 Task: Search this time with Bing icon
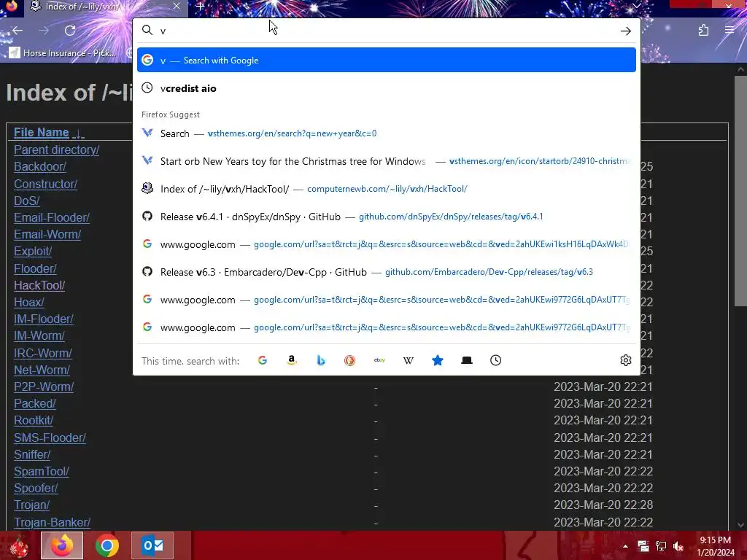coord(321,360)
